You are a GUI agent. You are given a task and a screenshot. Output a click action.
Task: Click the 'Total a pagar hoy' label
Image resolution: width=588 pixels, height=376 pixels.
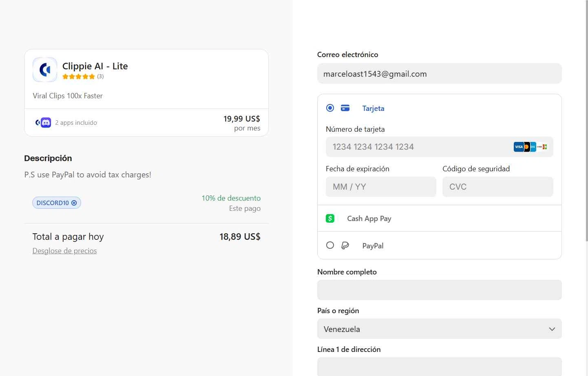coord(68,237)
